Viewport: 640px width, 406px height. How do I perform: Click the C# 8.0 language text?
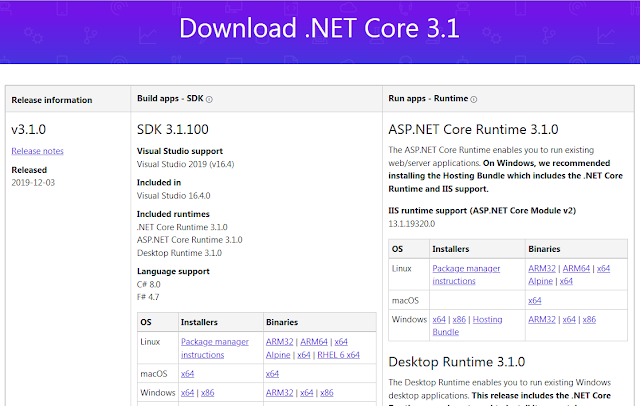(149, 284)
